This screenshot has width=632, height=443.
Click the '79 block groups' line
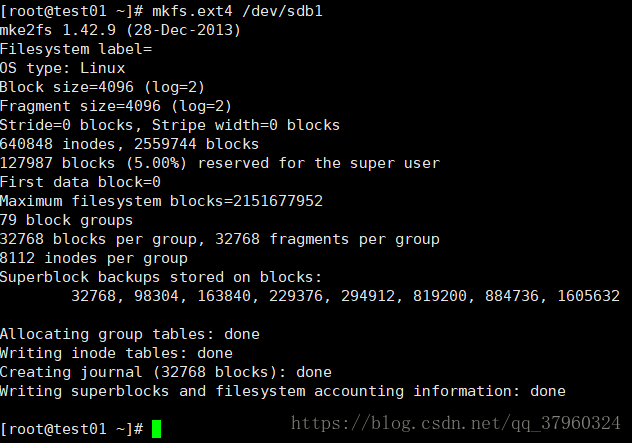67,220
